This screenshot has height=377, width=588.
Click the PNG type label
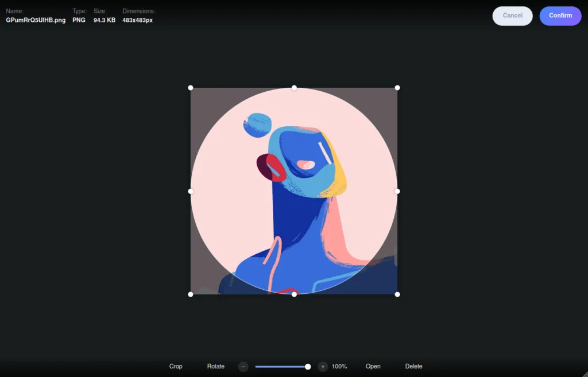tap(78, 19)
